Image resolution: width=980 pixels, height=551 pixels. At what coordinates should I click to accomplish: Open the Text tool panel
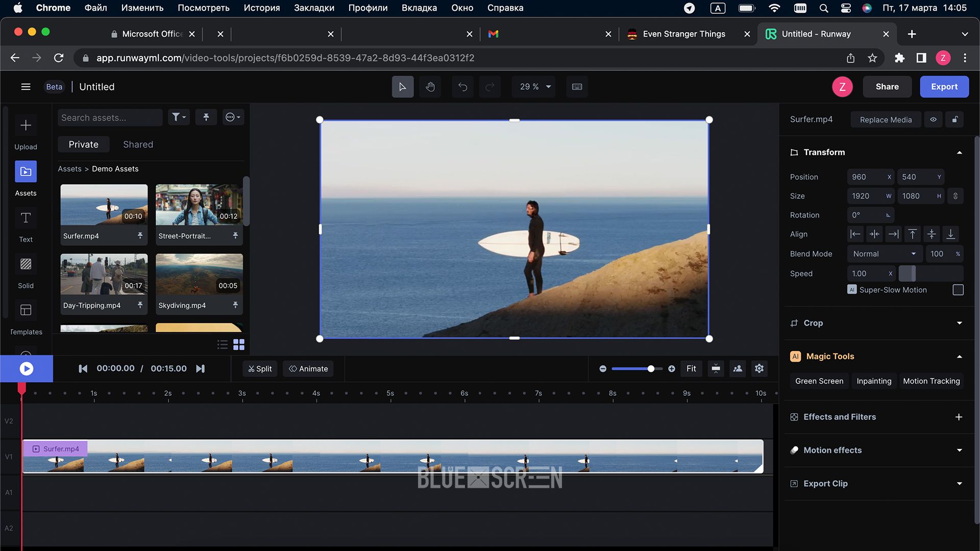[26, 218]
